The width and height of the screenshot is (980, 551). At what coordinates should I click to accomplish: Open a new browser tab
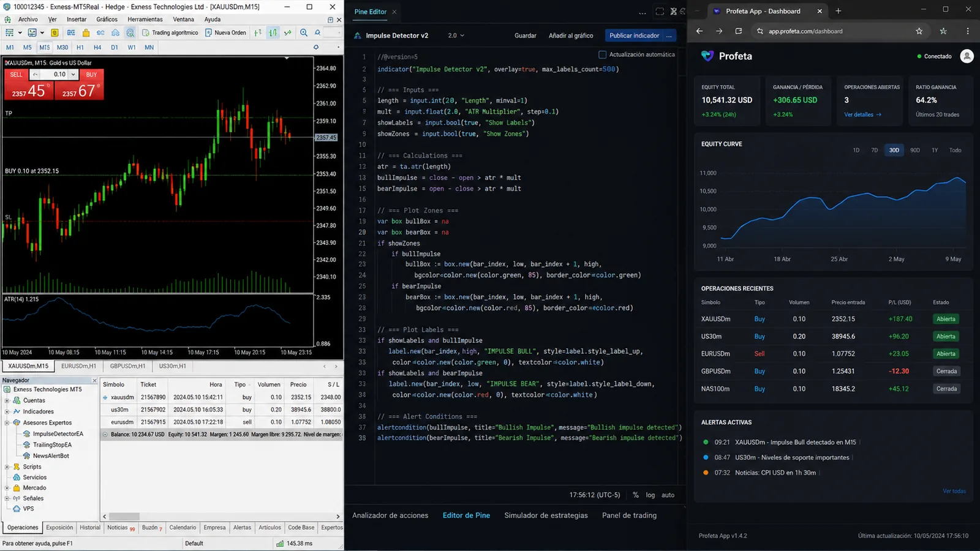pyautogui.click(x=839, y=11)
